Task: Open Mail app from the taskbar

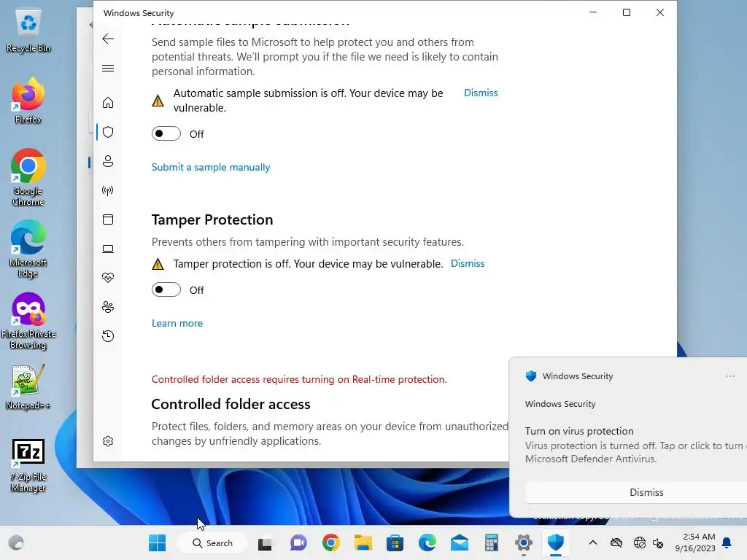Action: click(460, 542)
